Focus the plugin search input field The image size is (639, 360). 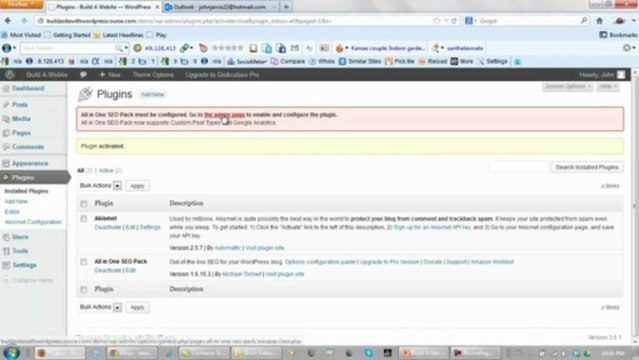coord(519,167)
